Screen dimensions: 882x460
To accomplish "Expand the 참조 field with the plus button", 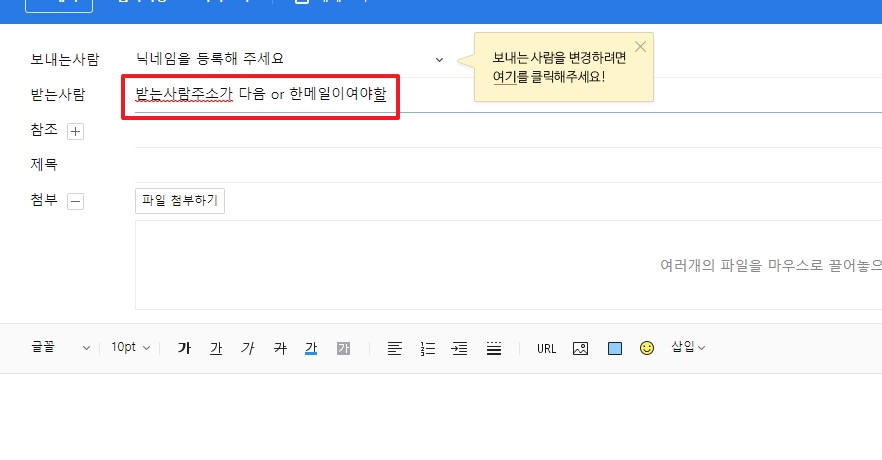I will pyautogui.click(x=75, y=132).
